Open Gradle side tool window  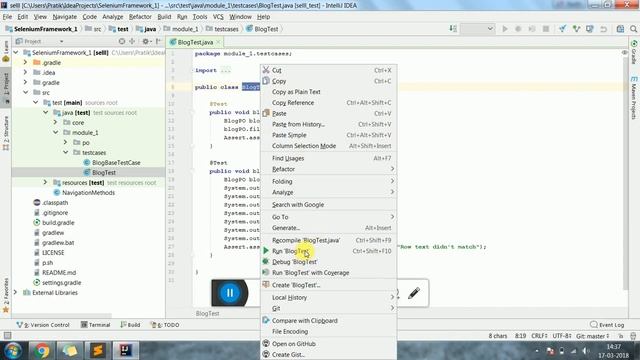(x=634, y=52)
